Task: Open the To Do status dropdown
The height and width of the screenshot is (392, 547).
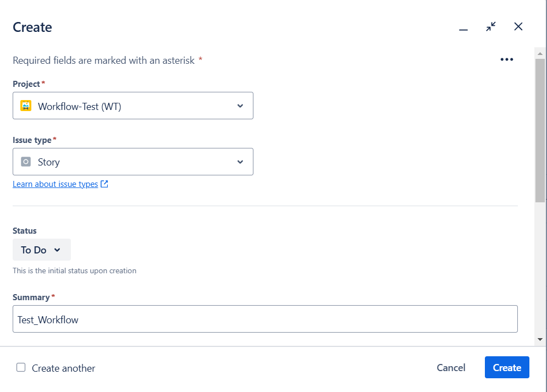Action: [x=41, y=250]
